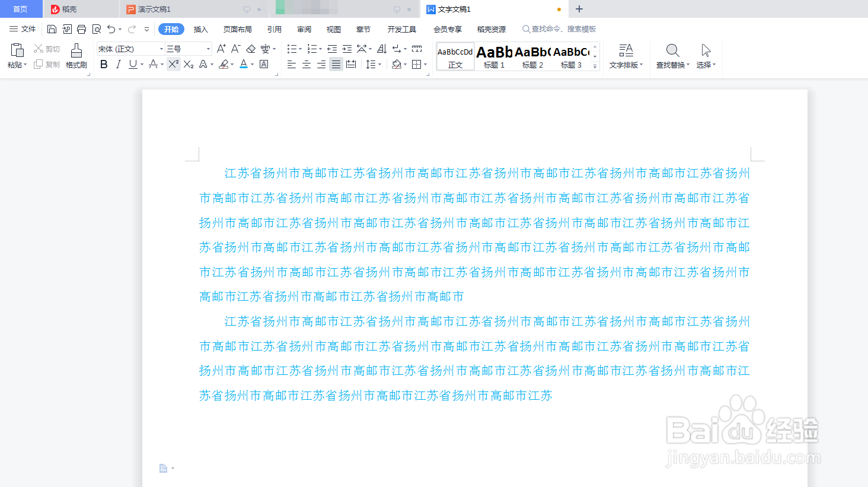This screenshot has width=868, height=487.
Task: Apply the 标题 1 heading style
Action: point(494,56)
